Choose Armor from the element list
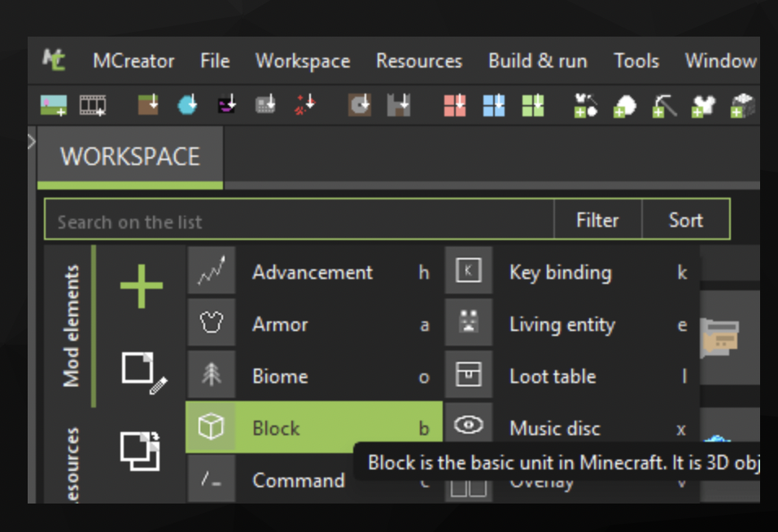The height and width of the screenshot is (532, 778). point(314,324)
